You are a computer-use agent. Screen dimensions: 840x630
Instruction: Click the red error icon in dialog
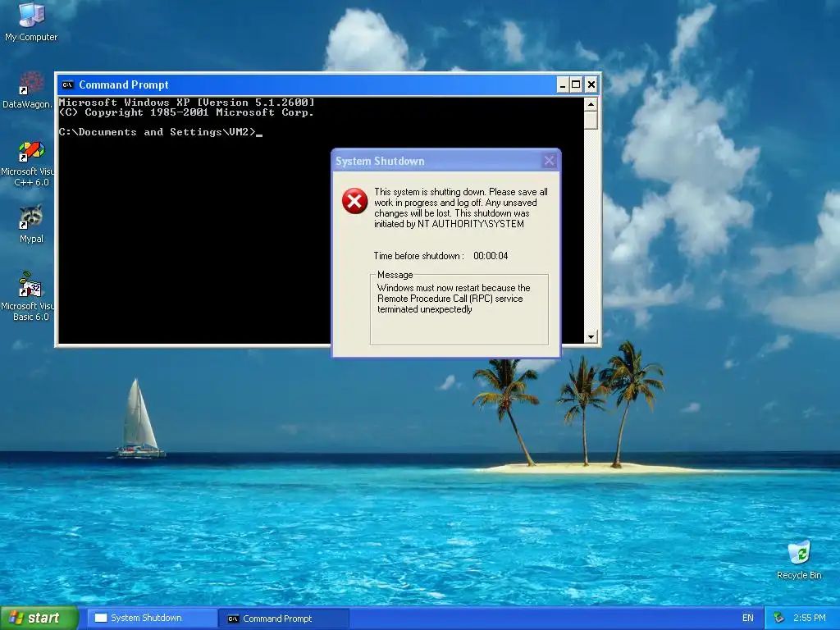354,201
